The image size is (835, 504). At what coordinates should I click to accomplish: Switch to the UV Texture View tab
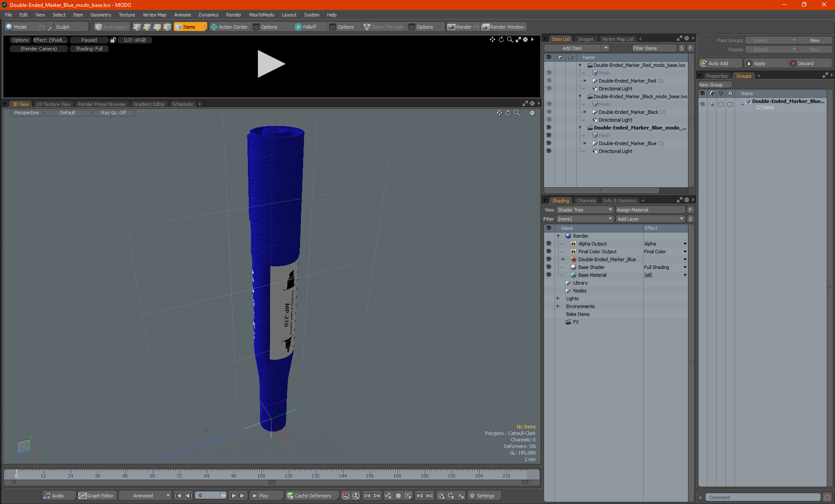coord(53,104)
